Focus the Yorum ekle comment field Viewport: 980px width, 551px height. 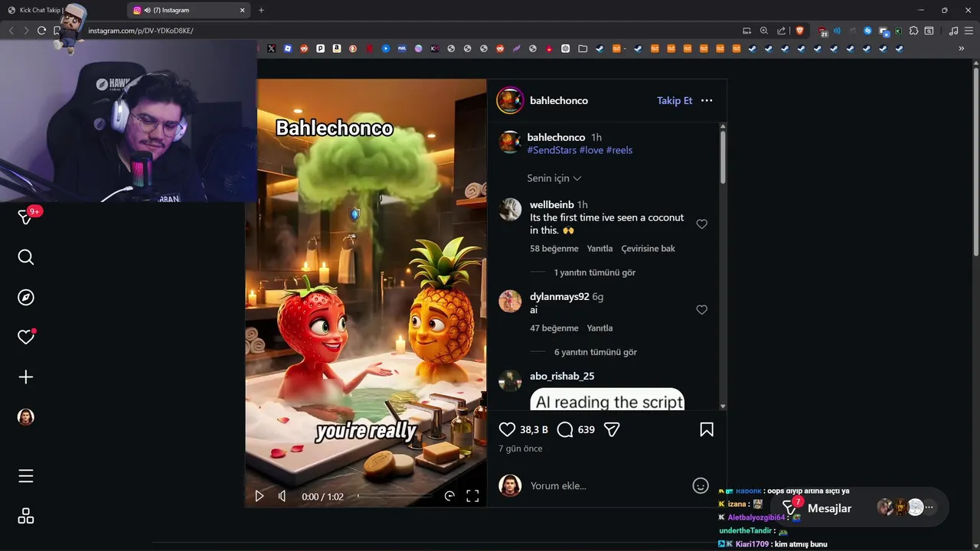pos(609,485)
